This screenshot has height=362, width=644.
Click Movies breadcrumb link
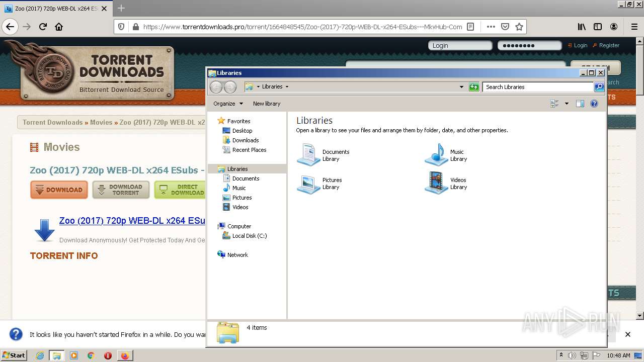point(101,122)
